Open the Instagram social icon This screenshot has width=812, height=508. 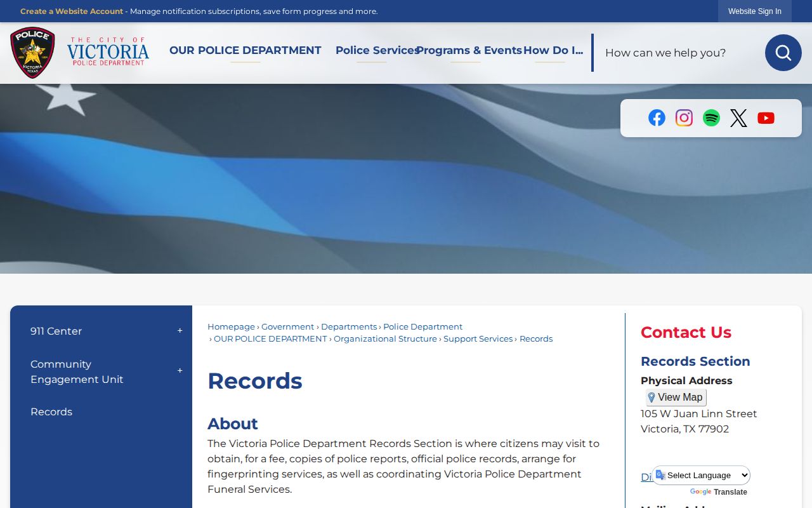coord(684,118)
